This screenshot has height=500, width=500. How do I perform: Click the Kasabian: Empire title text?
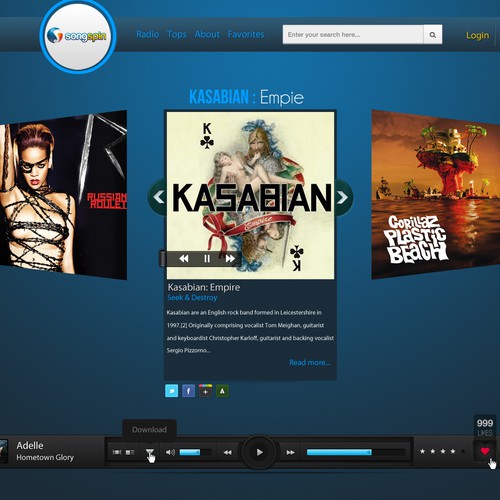click(x=204, y=287)
